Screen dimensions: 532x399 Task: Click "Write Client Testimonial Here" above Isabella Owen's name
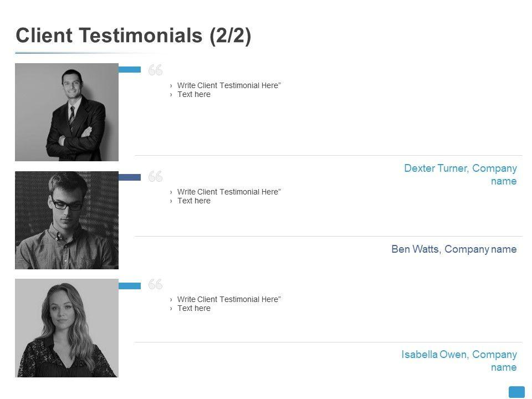(229, 299)
